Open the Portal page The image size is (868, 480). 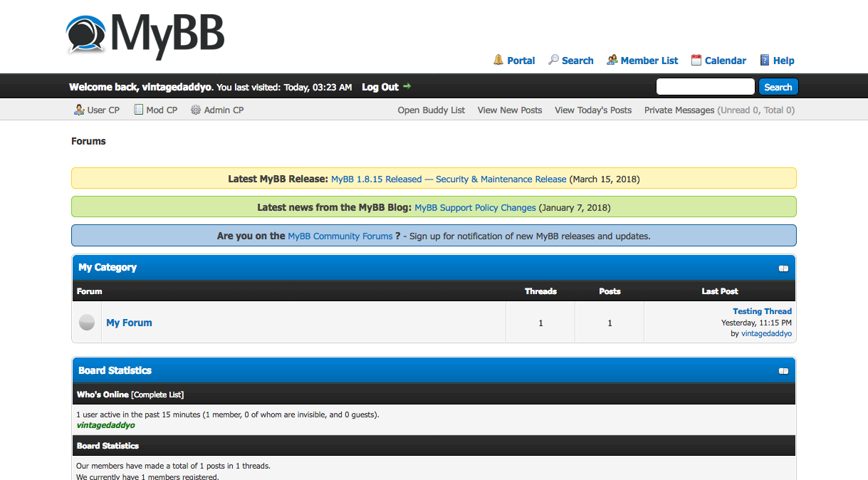(521, 61)
